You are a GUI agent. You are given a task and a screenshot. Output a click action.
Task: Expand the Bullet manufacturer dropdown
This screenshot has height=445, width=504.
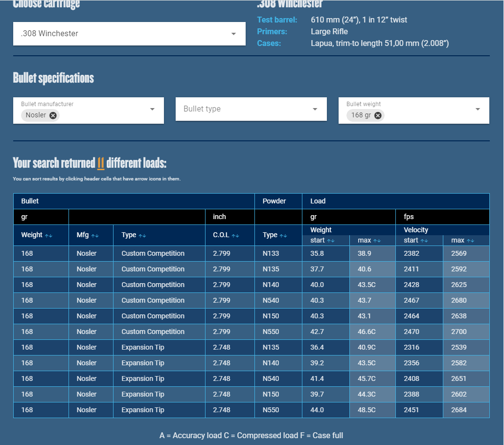[152, 109]
